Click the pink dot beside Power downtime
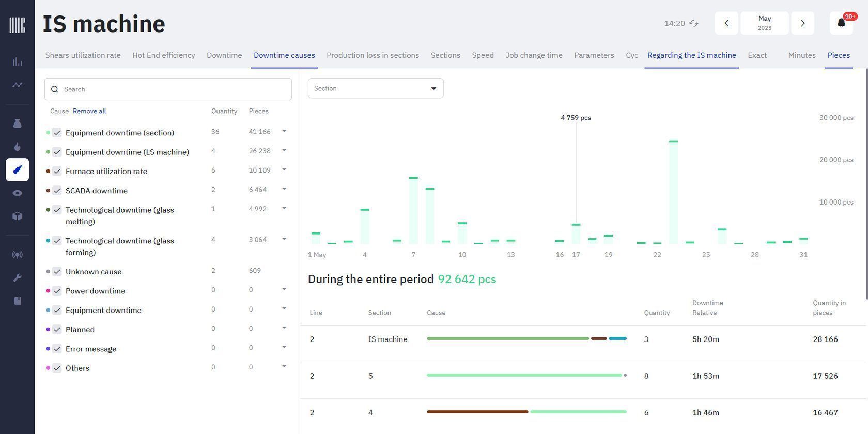868x434 pixels. pos(48,291)
